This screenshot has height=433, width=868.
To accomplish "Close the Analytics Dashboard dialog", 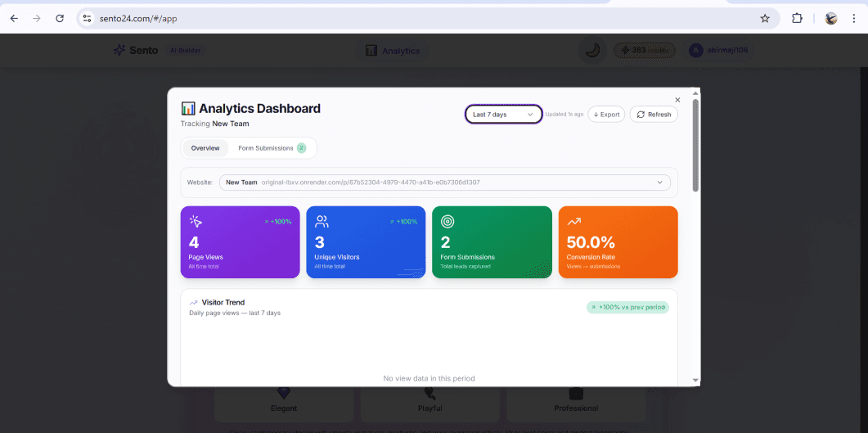I will [677, 100].
